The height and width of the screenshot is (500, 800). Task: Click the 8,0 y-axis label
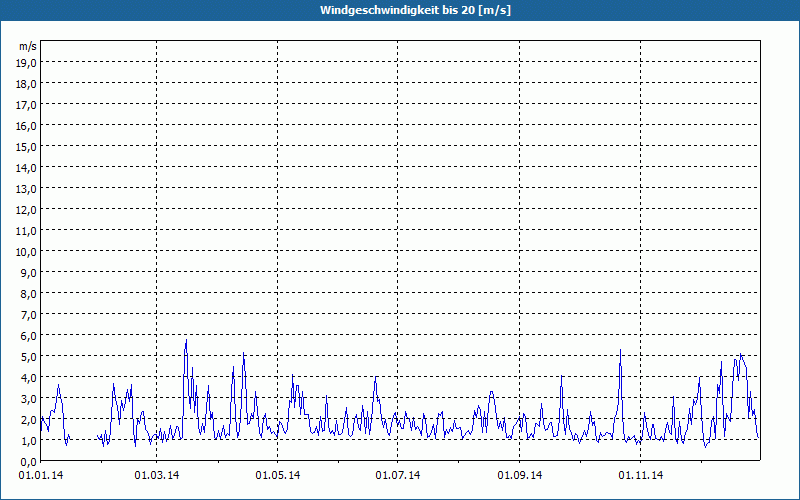point(29,294)
